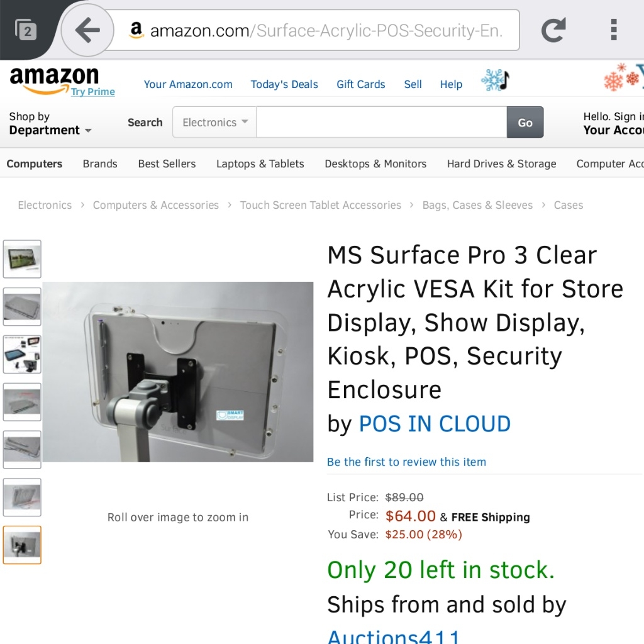Reload the page with the refresh icon

coord(553,30)
